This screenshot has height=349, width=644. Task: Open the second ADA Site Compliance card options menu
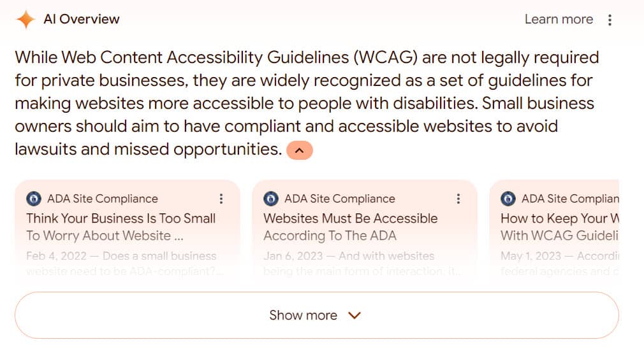coord(458,199)
